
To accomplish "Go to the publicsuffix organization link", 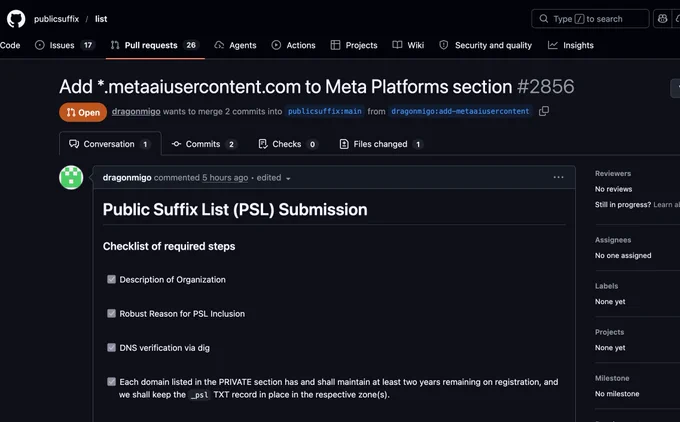I will click(56, 19).
